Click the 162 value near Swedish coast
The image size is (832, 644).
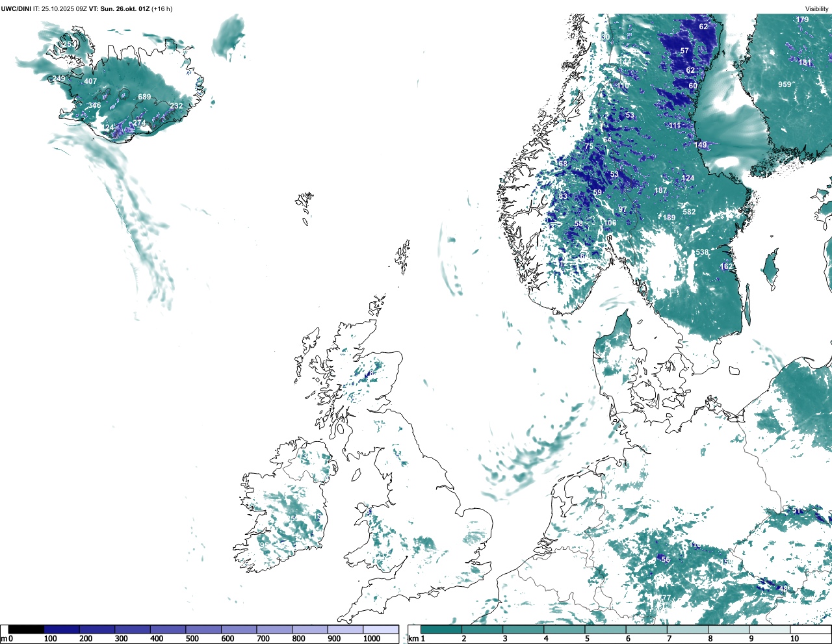coord(726,266)
